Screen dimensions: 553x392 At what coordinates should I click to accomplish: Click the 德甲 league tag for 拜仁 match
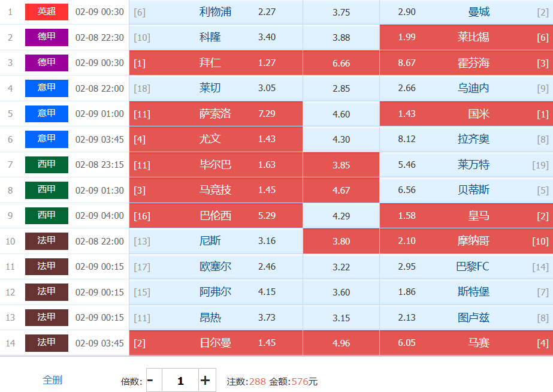pyautogui.click(x=47, y=63)
